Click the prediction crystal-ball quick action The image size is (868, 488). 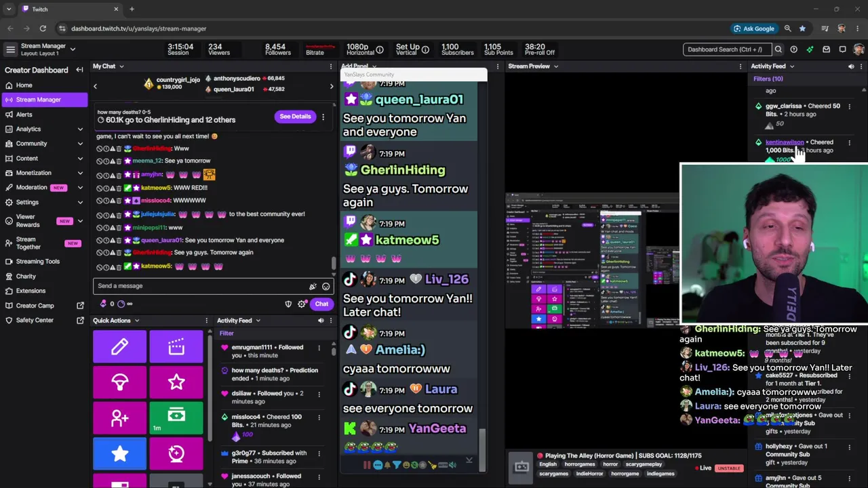[176, 453]
